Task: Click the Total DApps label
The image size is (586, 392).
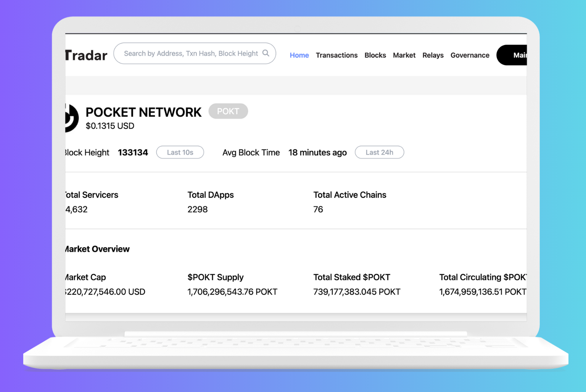Action: point(211,195)
